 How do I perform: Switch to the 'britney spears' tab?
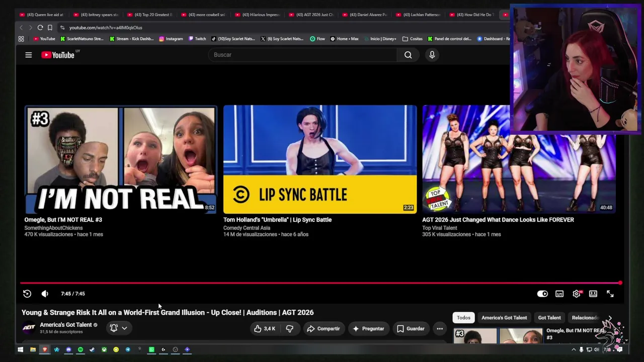96,15
